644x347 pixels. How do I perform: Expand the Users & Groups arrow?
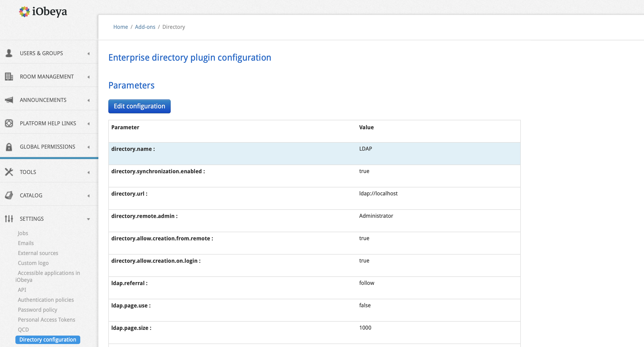pyautogui.click(x=88, y=53)
